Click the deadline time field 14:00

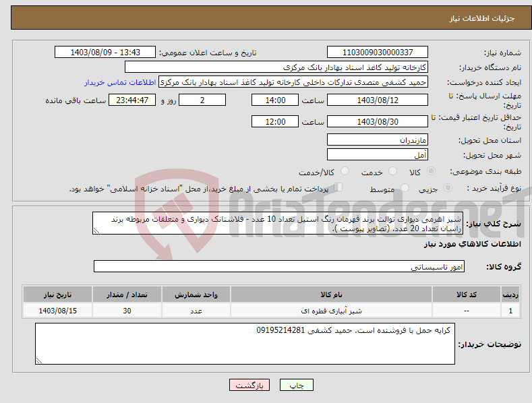pos(275,100)
